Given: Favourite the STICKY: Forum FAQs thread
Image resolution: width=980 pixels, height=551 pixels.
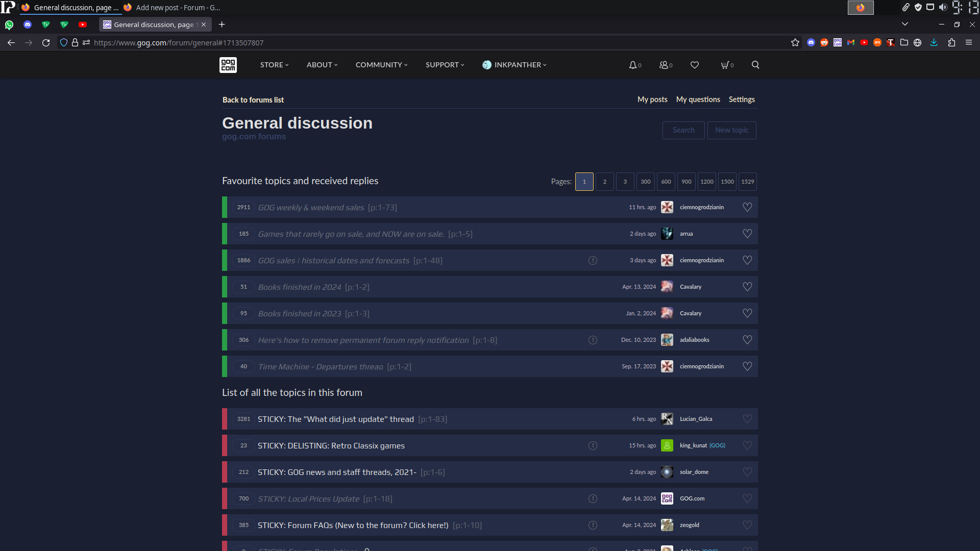Looking at the screenshot, I should 747,525.
